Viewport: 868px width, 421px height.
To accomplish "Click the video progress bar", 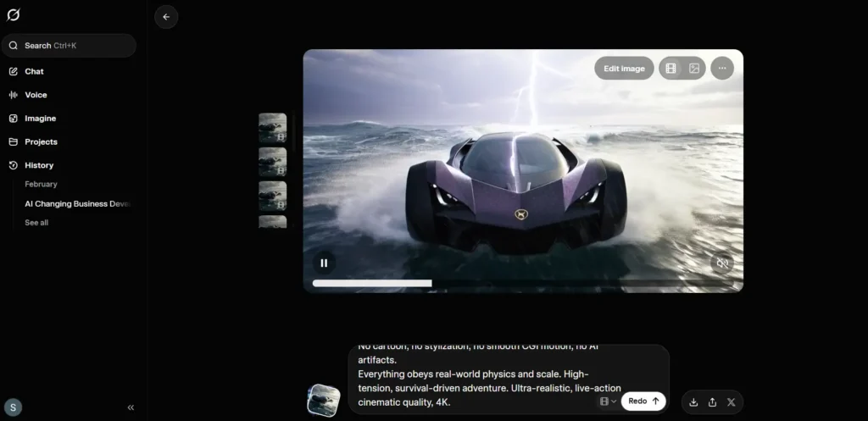I will (523, 283).
